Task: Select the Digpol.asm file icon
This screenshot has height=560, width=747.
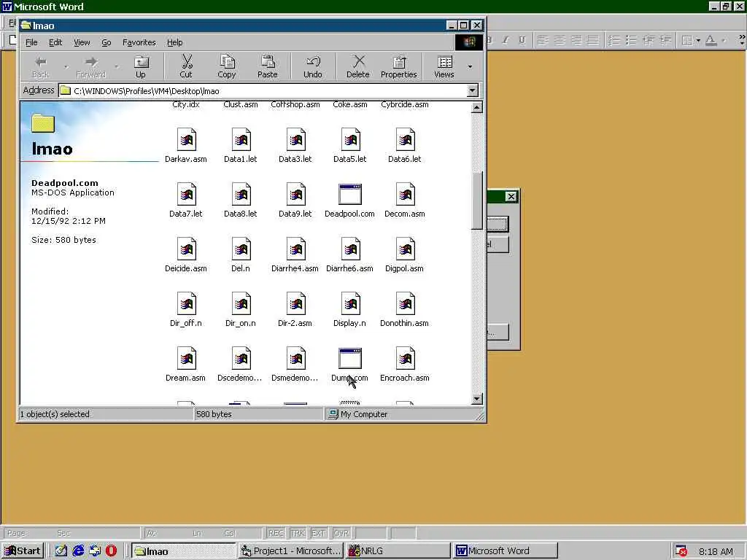Action: 406,249
